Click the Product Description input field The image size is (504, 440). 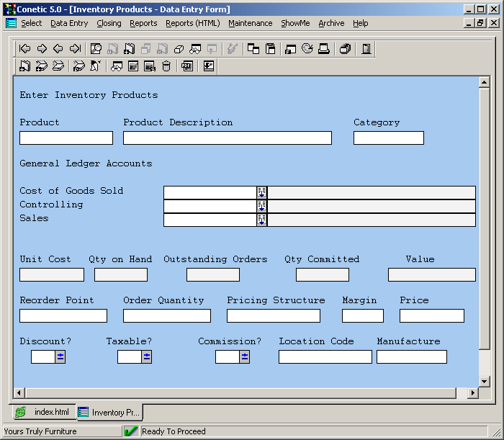click(x=228, y=138)
